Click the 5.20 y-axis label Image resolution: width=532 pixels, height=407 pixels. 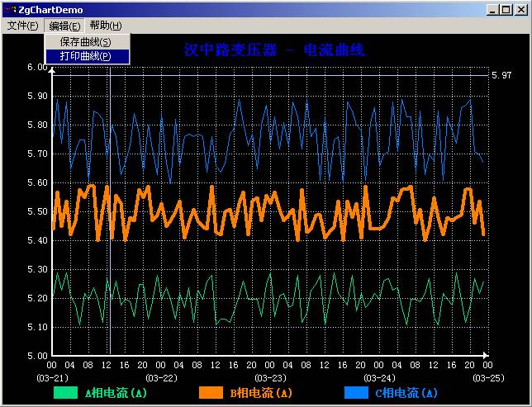37,299
